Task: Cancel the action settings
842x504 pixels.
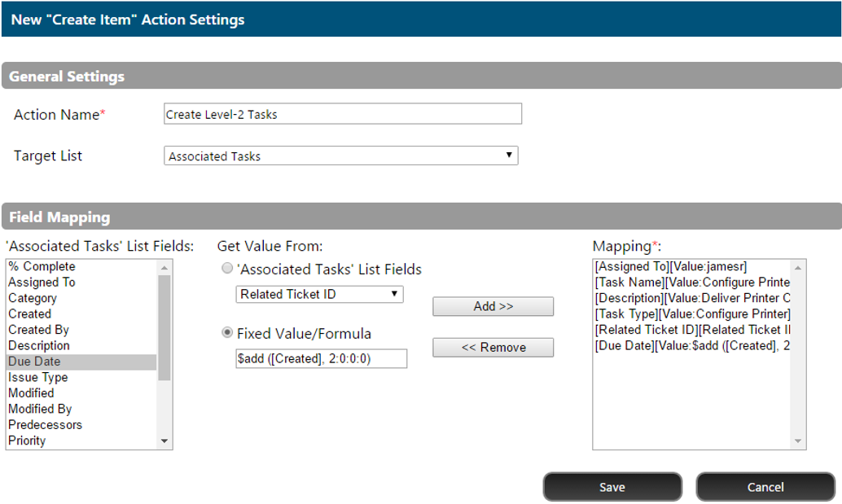Action: 765,487
